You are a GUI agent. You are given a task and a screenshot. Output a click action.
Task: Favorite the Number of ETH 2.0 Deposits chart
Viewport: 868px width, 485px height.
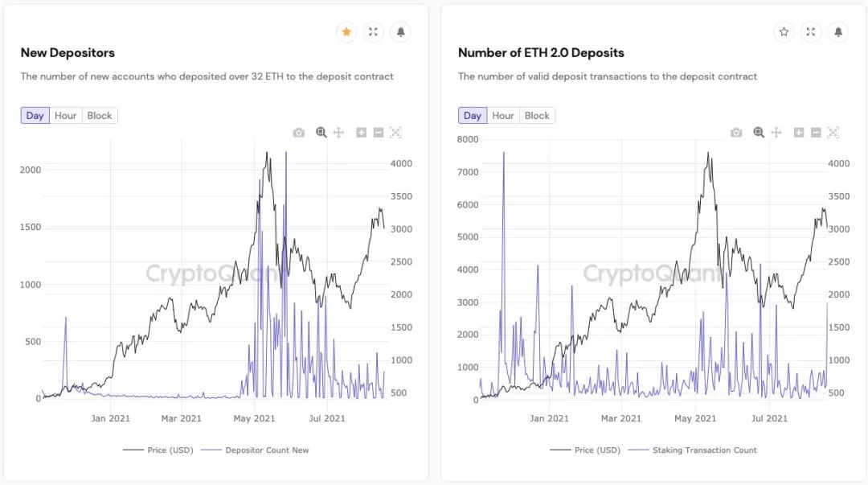coord(784,31)
